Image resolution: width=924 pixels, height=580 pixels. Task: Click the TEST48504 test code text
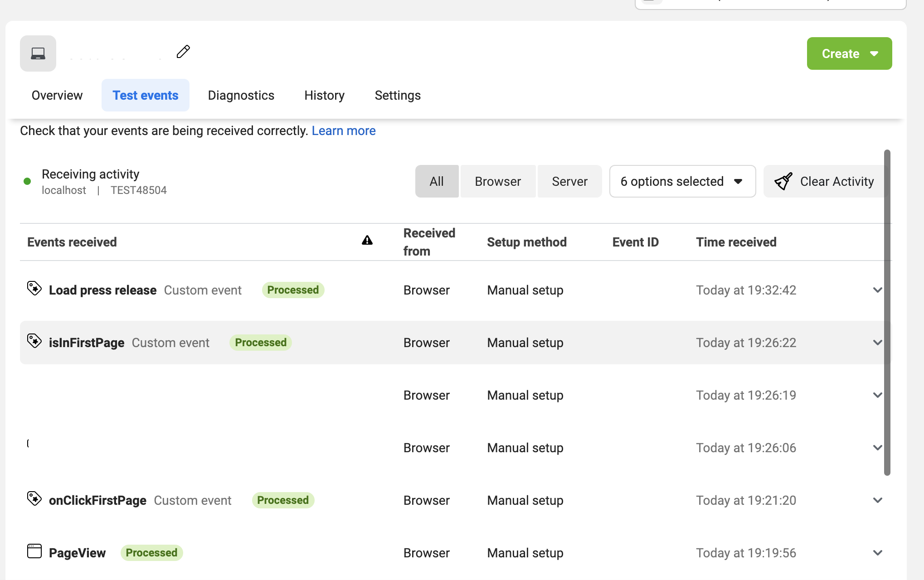pyautogui.click(x=139, y=190)
